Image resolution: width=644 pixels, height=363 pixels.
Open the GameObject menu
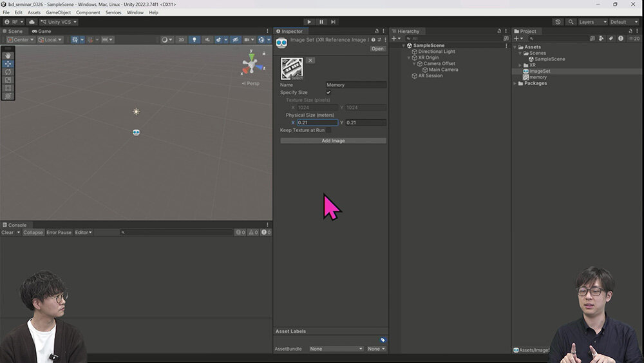click(x=58, y=12)
